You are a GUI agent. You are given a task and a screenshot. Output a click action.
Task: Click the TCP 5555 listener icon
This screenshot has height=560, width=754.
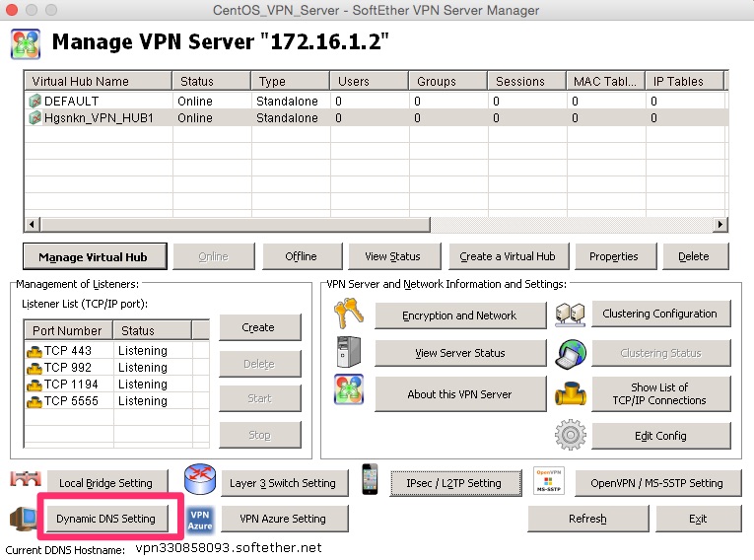pos(34,402)
